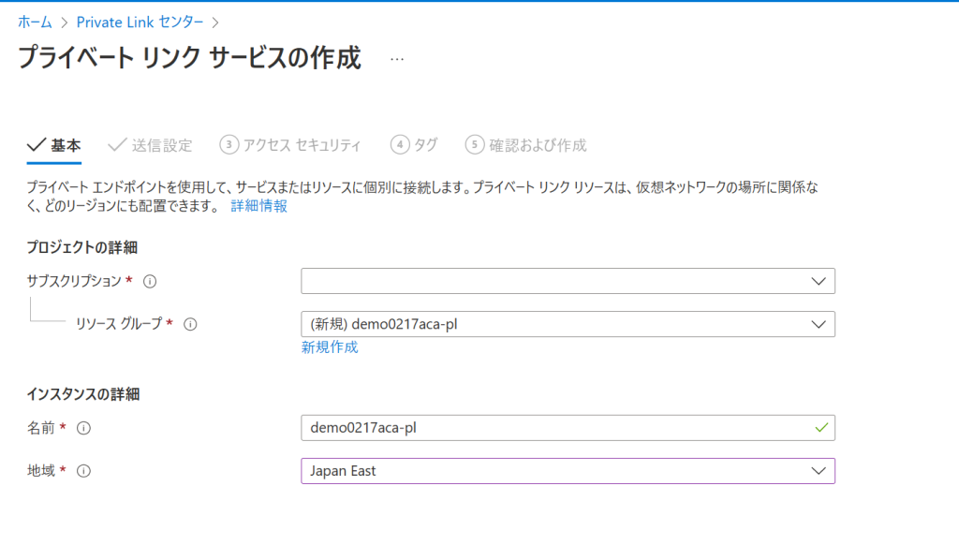Viewport: 959px width, 560px height.
Task: Expand the リソース グループ dropdown chevron
Action: [819, 324]
